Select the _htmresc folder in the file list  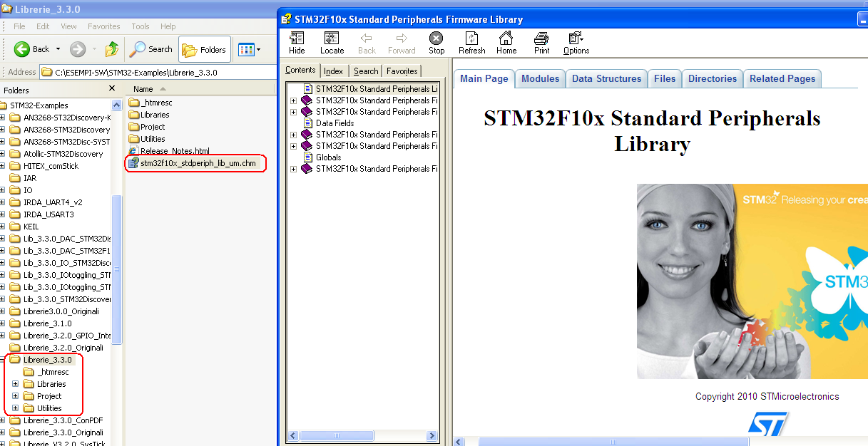(x=150, y=103)
